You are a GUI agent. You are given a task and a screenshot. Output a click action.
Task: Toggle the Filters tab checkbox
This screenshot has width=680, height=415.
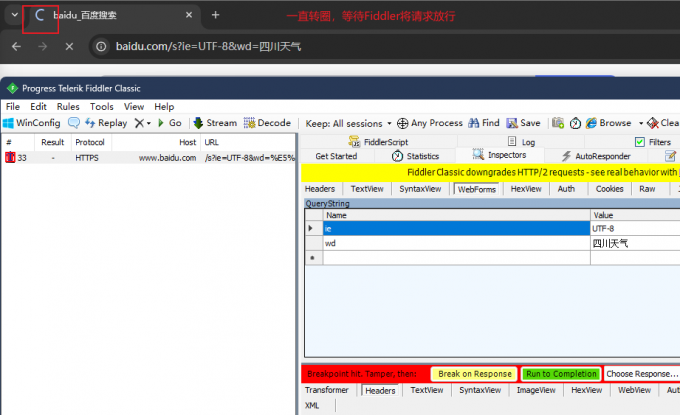640,142
